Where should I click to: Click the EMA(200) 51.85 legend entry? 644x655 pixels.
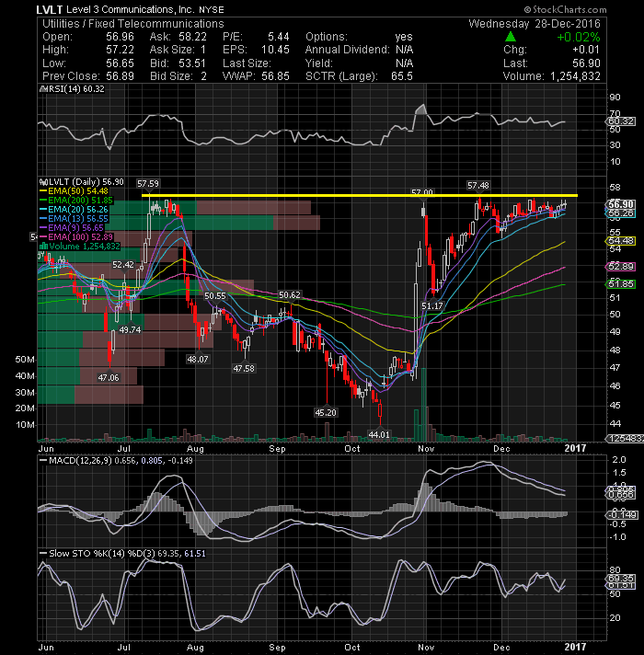(x=76, y=201)
